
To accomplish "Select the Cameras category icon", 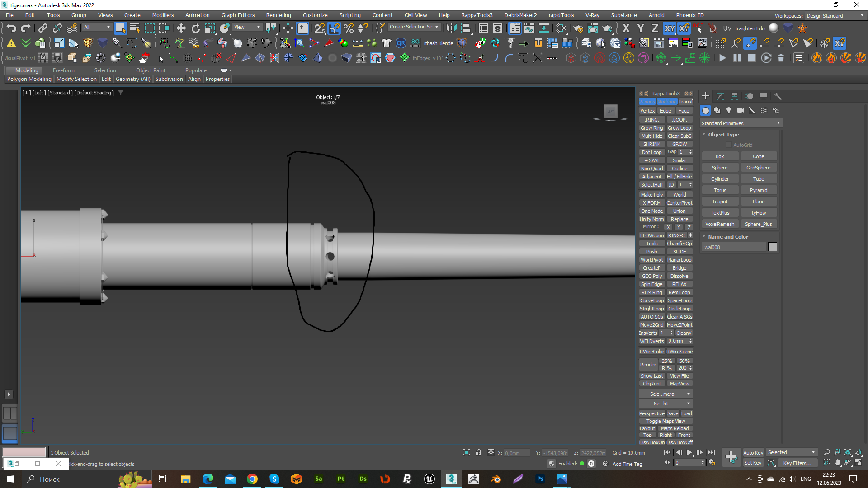I will click(x=741, y=110).
